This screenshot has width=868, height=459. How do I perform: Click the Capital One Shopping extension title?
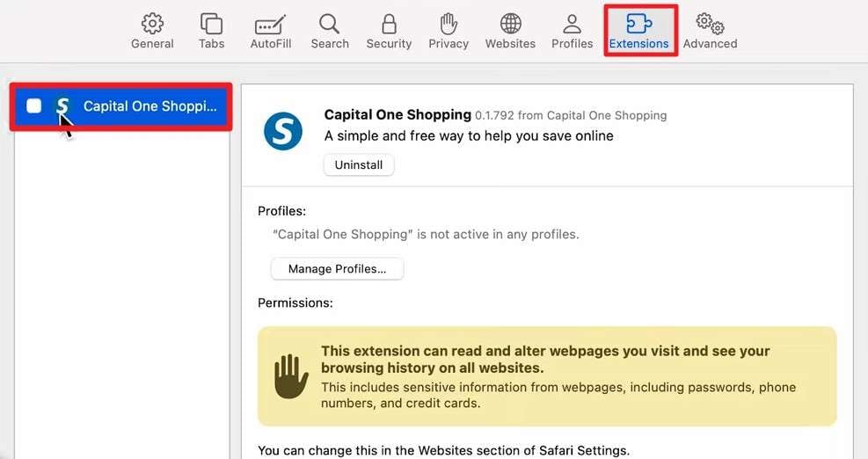click(x=398, y=114)
